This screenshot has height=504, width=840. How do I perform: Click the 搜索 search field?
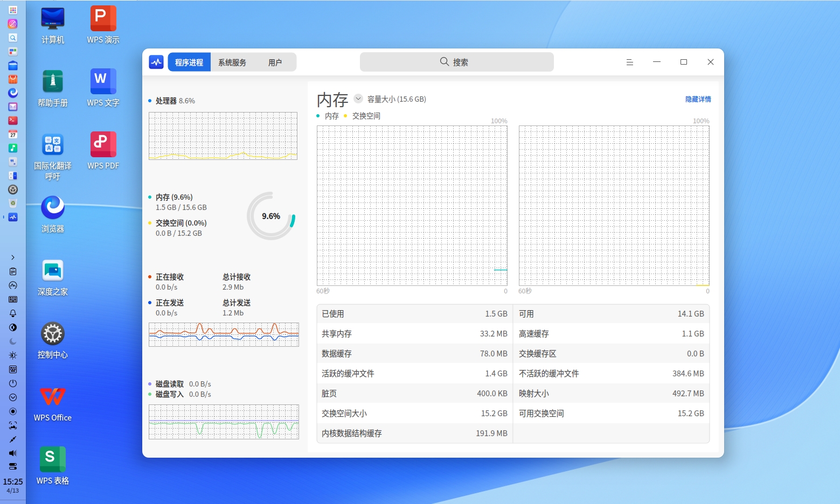coord(457,62)
